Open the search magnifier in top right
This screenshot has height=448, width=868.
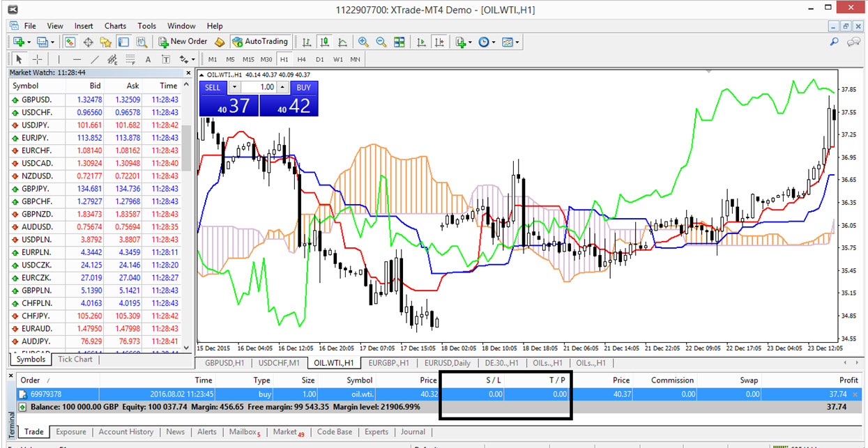[x=834, y=42]
